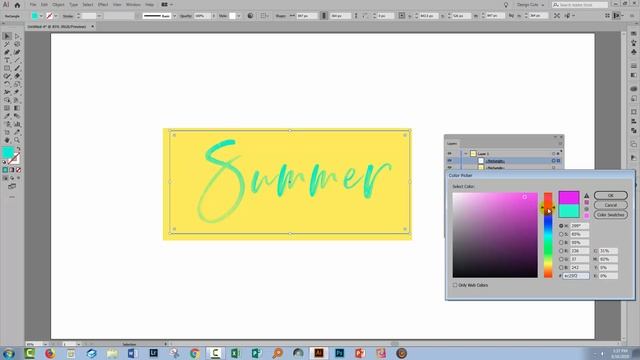This screenshot has height=360, width=640.
Task: Select the G green radio button
Action: pos(561,259)
